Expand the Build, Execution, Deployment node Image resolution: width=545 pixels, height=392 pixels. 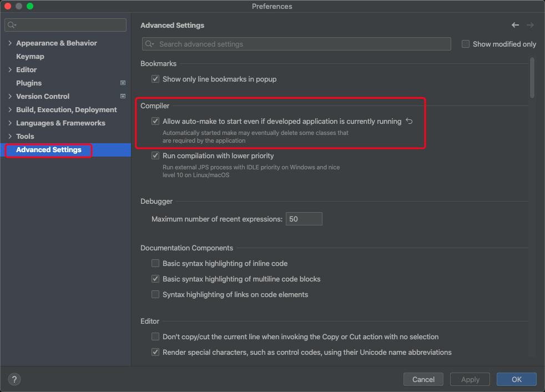click(x=10, y=109)
